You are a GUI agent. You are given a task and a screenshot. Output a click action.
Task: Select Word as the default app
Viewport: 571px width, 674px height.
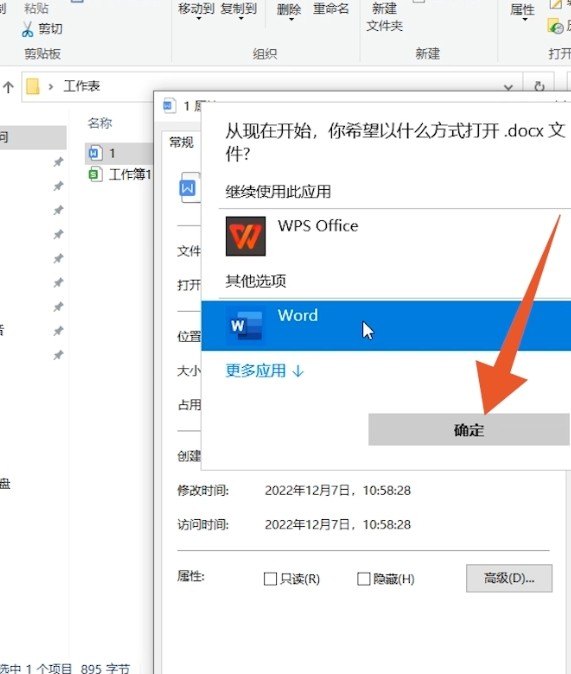386,325
